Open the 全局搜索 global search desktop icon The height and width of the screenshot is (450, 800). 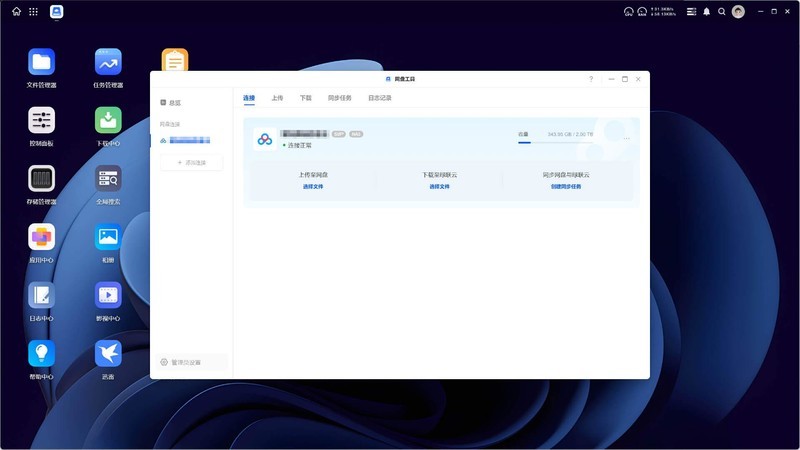[x=108, y=179]
